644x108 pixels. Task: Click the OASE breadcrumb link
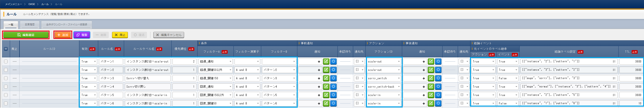pyautogui.click(x=32, y=4)
